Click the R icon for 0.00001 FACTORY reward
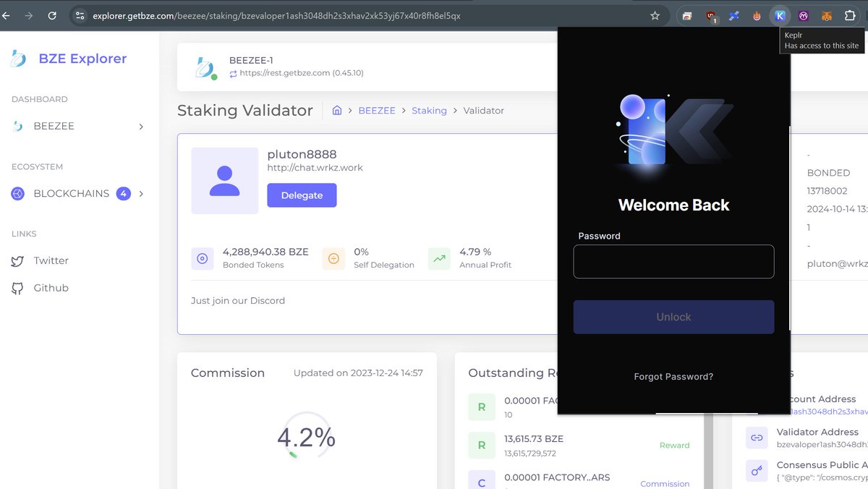Image resolution: width=868 pixels, height=489 pixels. pyautogui.click(x=482, y=407)
